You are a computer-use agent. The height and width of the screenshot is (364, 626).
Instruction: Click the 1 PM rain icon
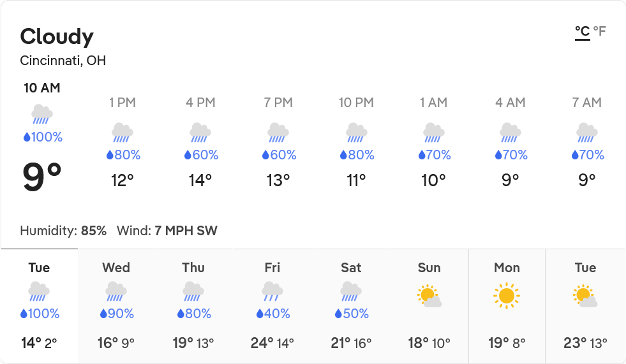122,133
